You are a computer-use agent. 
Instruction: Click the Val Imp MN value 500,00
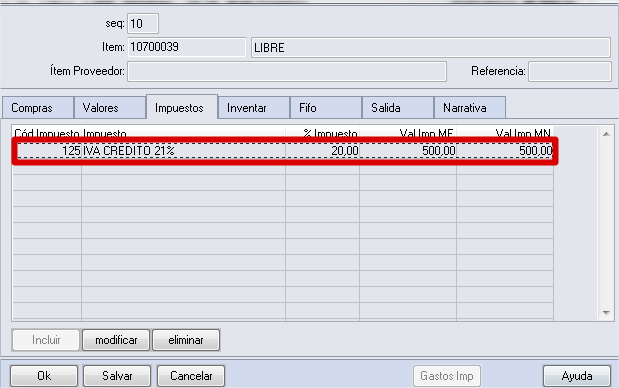[x=505, y=150]
